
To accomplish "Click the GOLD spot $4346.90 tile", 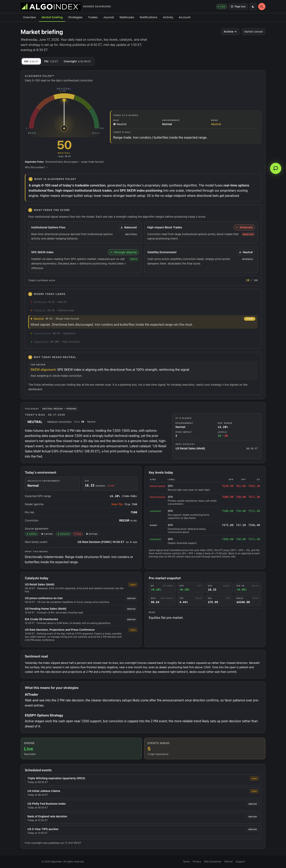I will [248, 601].
